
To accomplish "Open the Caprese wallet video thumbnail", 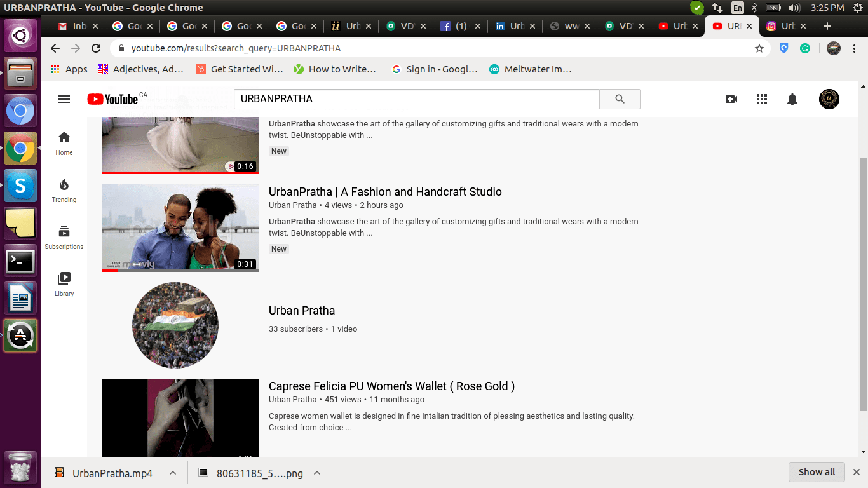I will (180, 417).
